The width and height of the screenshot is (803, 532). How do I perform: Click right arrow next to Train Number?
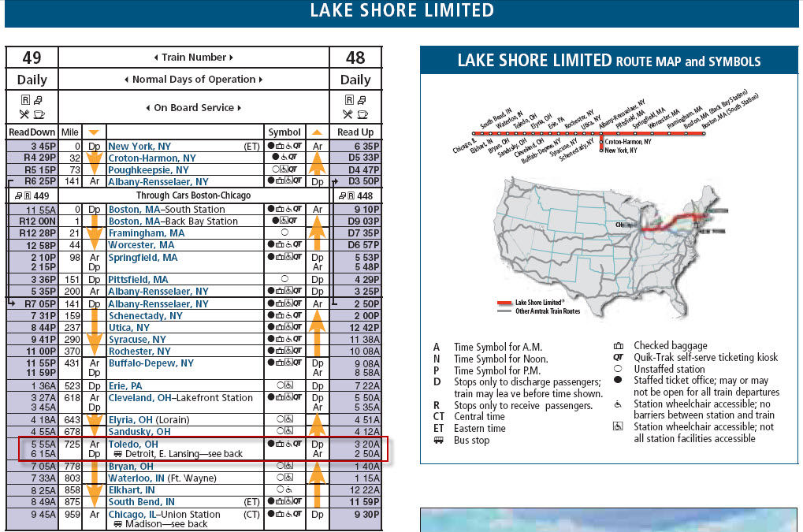[232, 58]
